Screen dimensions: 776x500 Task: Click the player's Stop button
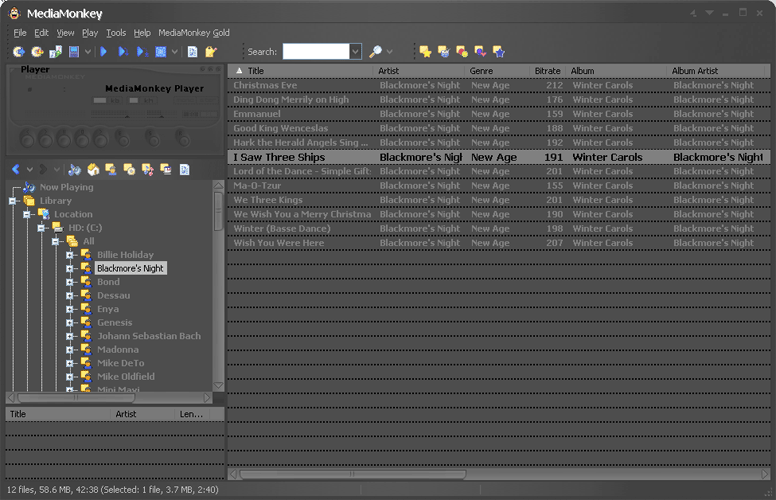coord(82,139)
